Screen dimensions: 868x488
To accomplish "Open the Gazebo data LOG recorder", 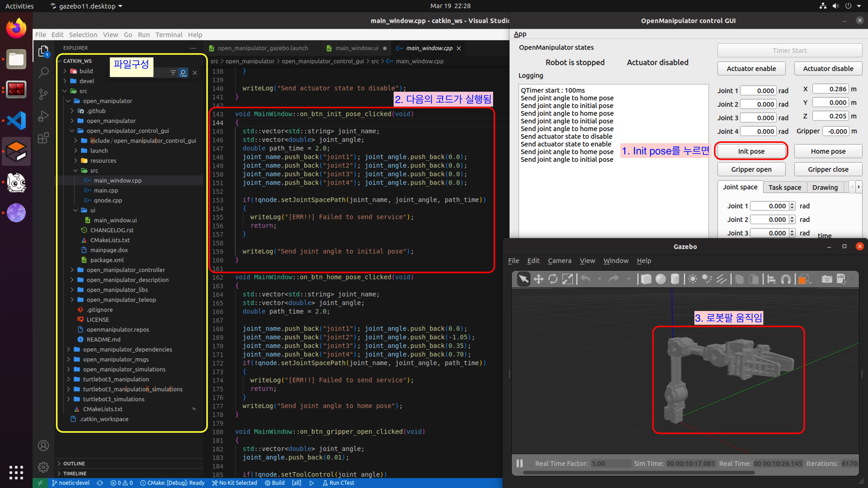I will (x=841, y=279).
